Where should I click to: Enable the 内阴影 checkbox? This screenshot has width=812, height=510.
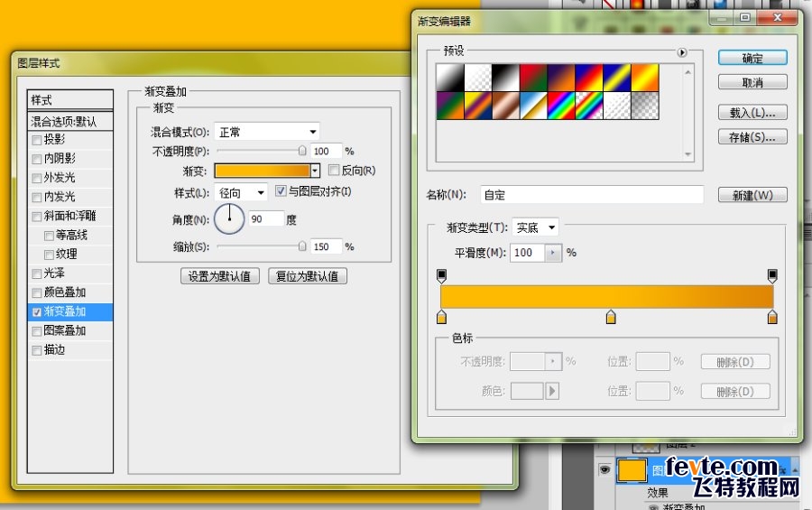pyautogui.click(x=37, y=159)
